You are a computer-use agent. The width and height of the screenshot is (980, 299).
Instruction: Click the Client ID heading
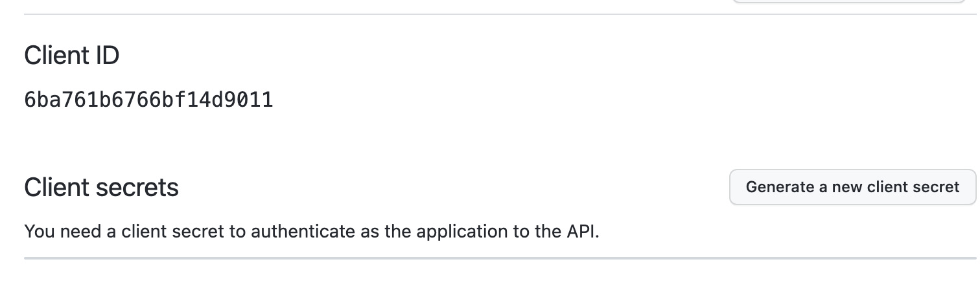(x=71, y=56)
